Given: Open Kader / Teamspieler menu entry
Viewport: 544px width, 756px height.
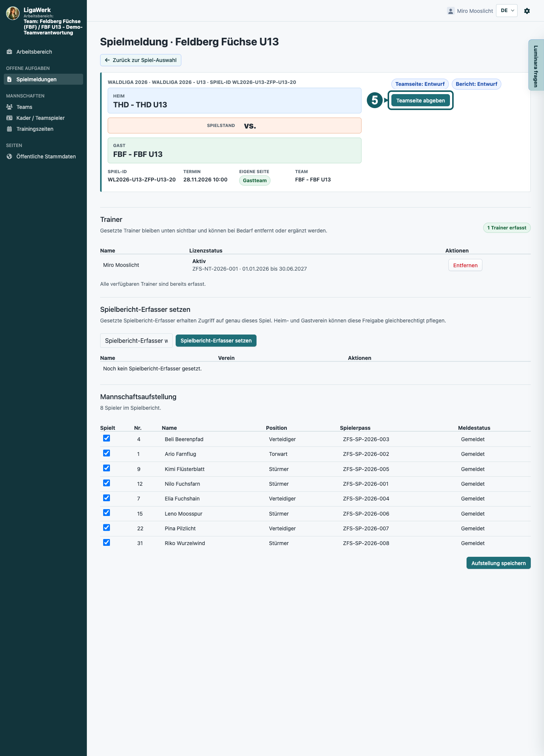Looking at the screenshot, I should coord(43,118).
